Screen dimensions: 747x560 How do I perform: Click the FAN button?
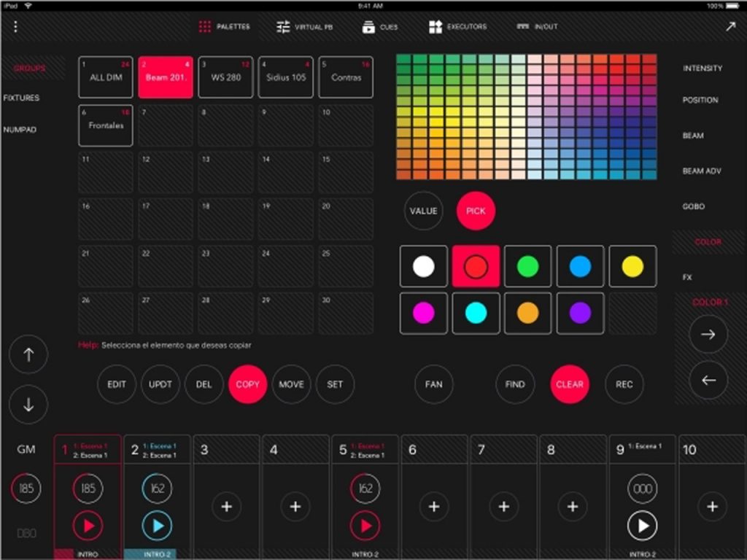[x=433, y=384]
